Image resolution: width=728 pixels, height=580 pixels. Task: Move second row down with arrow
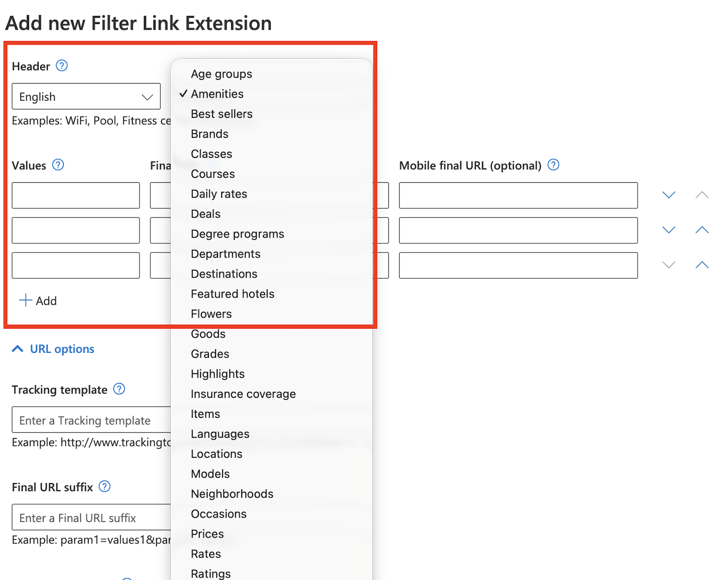click(x=668, y=230)
